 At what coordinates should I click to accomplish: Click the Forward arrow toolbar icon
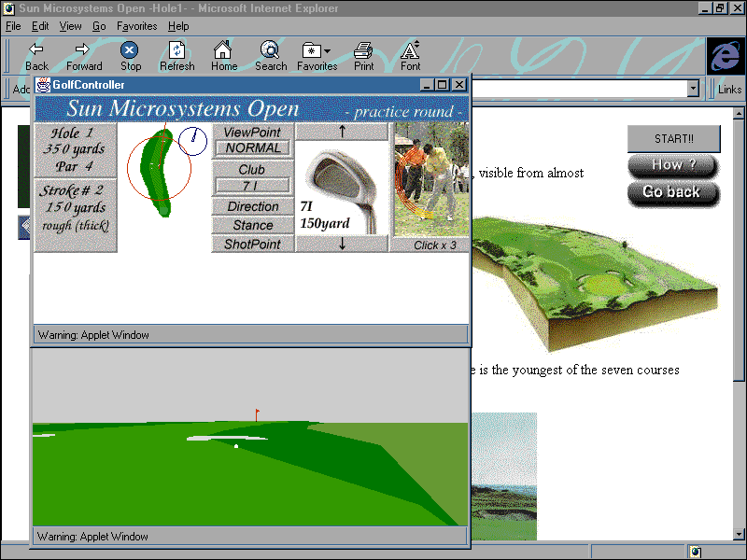click(x=83, y=49)
